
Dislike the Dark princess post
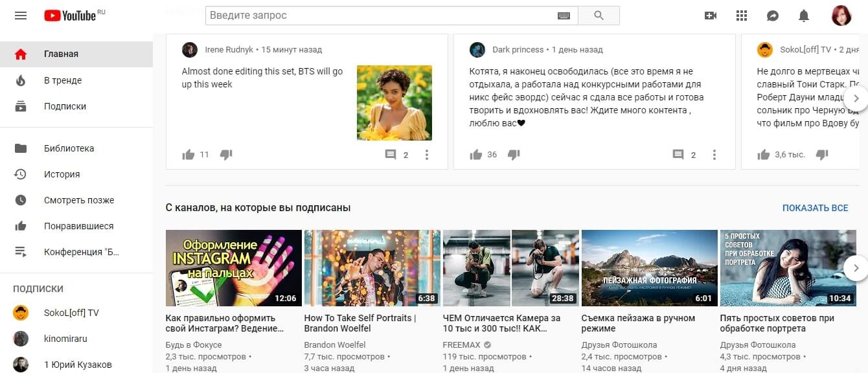(x=514, y=154)
